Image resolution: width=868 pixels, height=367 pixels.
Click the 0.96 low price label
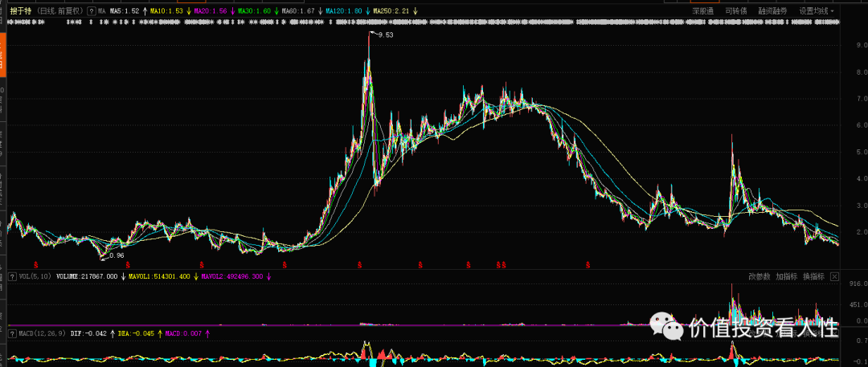pos(117,255)
